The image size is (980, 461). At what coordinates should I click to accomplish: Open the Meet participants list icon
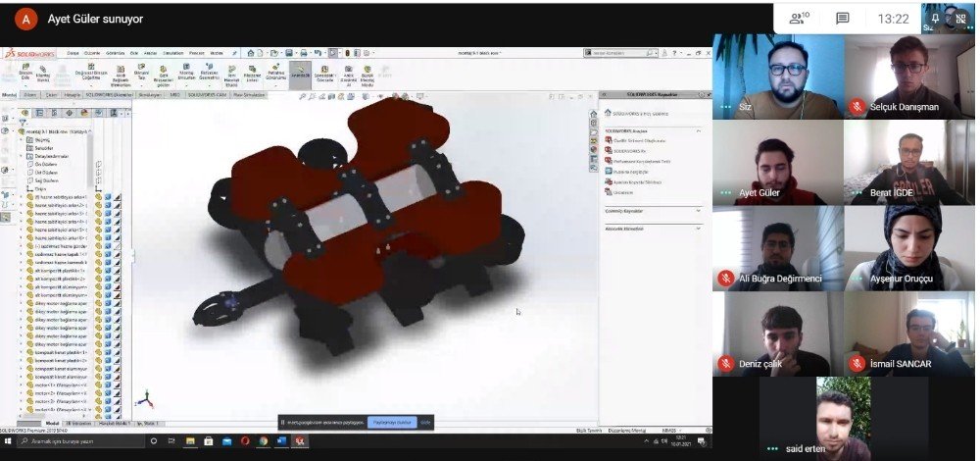pyautogui.click(x=799, y=19)
